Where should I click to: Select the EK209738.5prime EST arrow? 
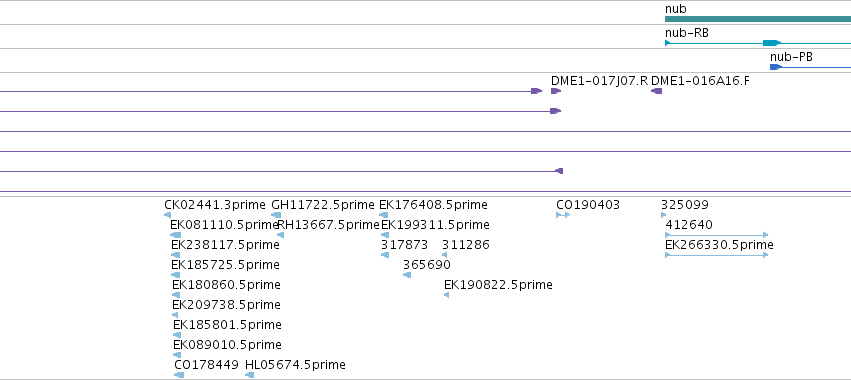(x=175, y=315)
